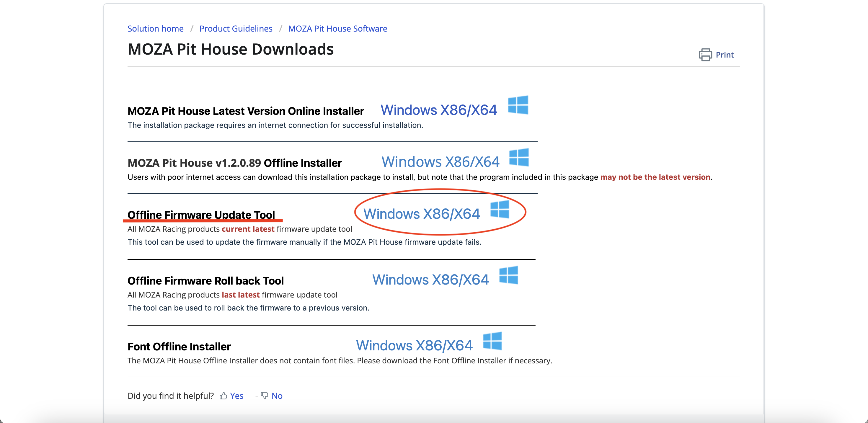Answer Yes to helpful question
The width and height of the screenshot is (868, 423).
pos(236,396)
